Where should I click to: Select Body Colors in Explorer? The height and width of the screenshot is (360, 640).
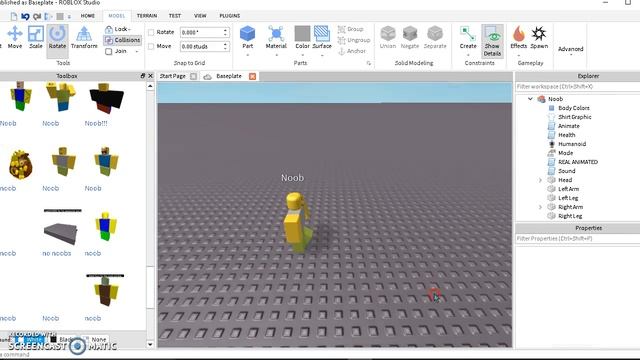click(x=574, y=108)
